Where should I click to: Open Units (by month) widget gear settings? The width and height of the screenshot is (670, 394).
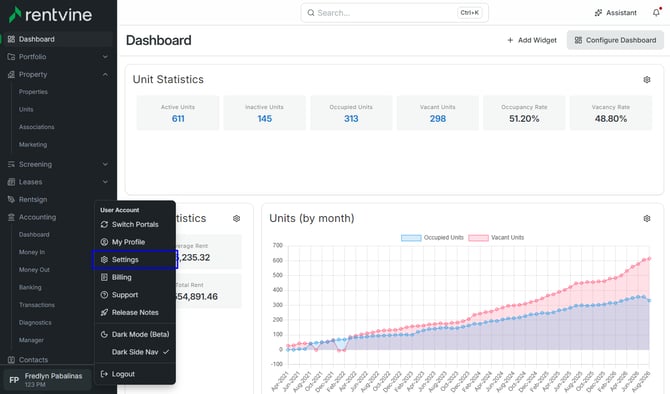pos(647,218)
